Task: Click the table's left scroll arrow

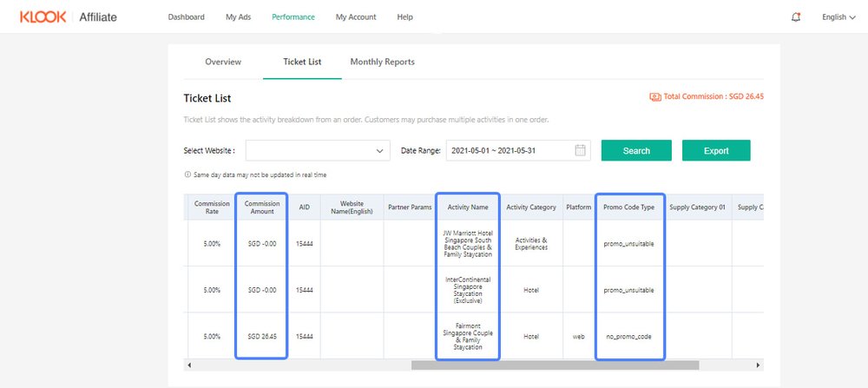Action: coord(189,365)
